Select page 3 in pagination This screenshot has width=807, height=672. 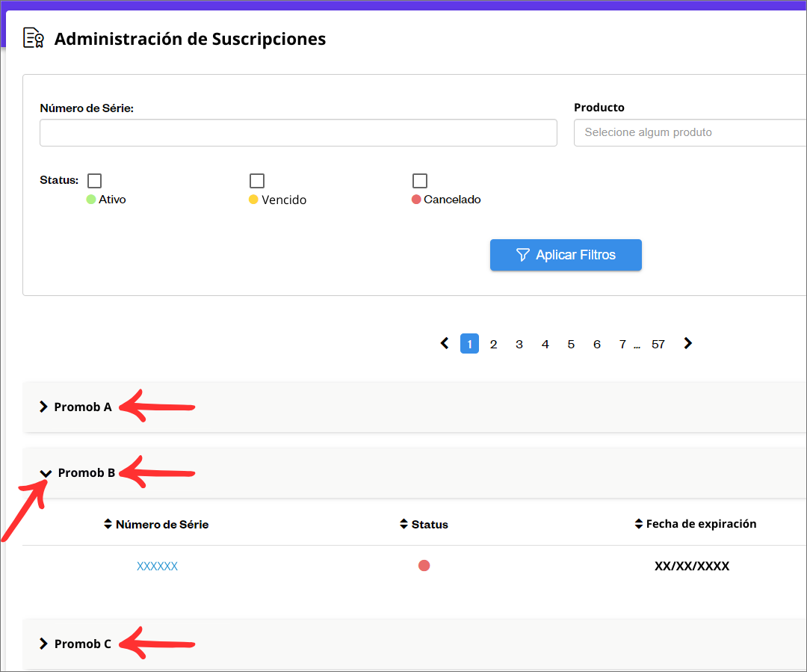pos(519,344)
